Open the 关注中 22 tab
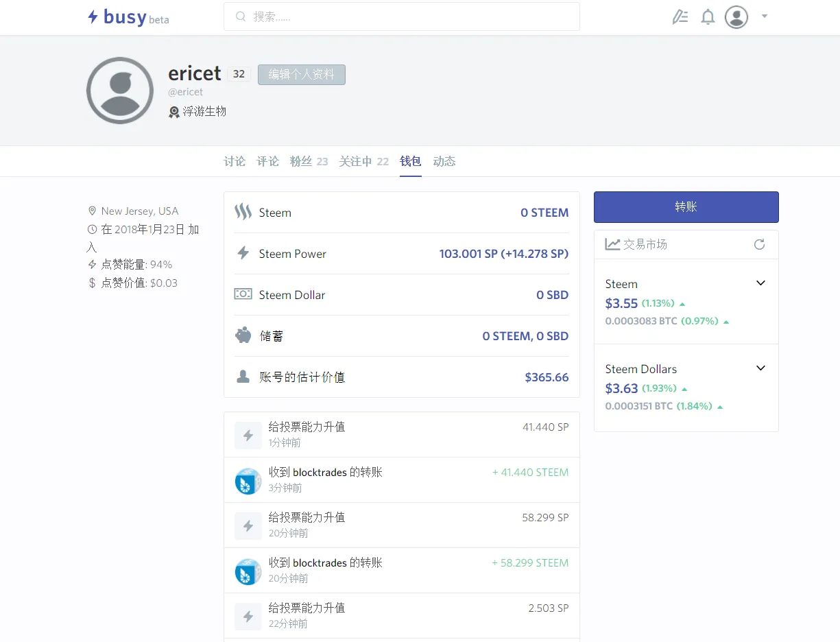 [363, 161]
